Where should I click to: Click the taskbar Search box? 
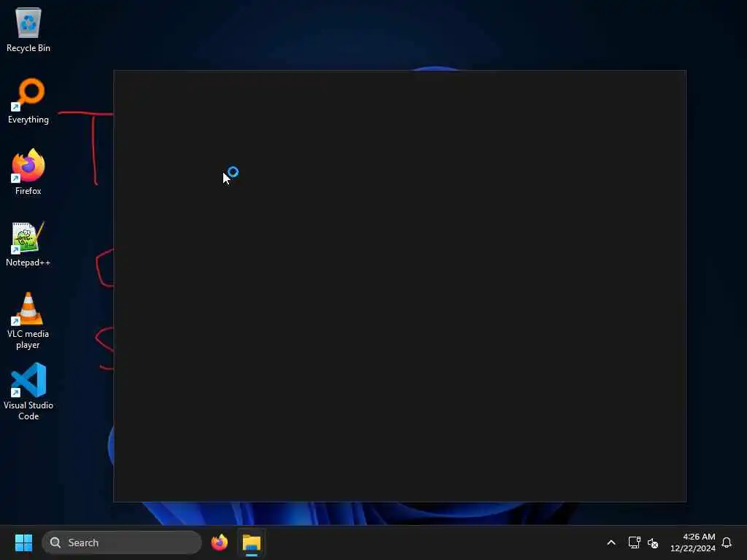[122, 542]
